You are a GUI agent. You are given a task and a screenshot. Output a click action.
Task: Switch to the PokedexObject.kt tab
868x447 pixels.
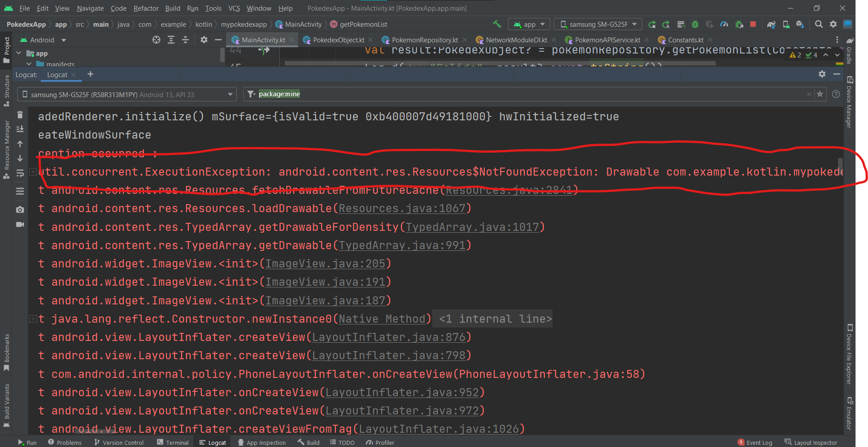pyautogui.click(x=338, y=40)
